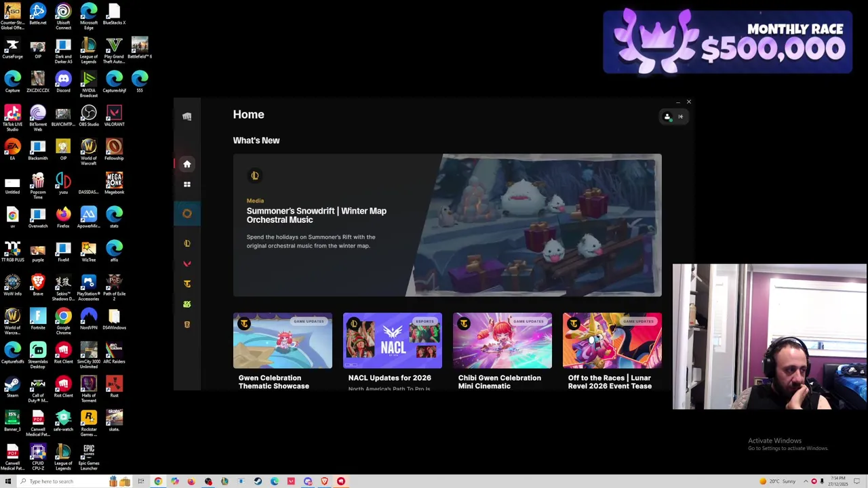
Task: Open the Sunny weather widget in taskbar
Action: 777,481
